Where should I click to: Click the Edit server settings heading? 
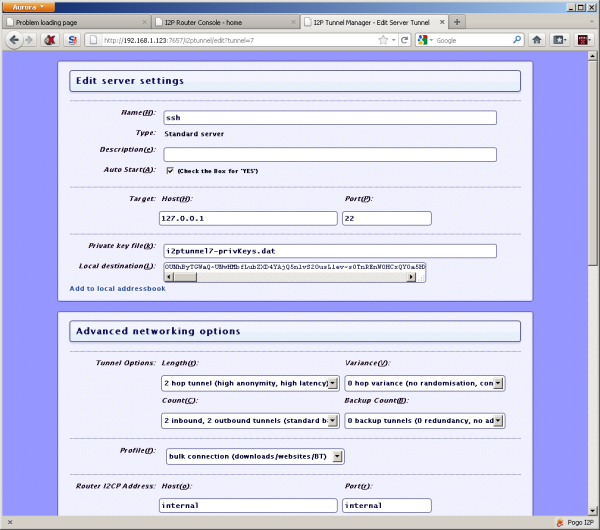[130, 81]
